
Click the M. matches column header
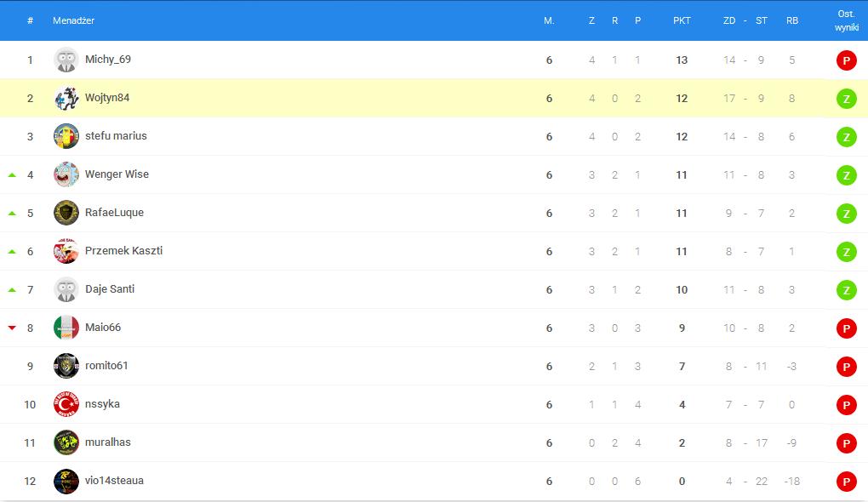coord(549,20)
